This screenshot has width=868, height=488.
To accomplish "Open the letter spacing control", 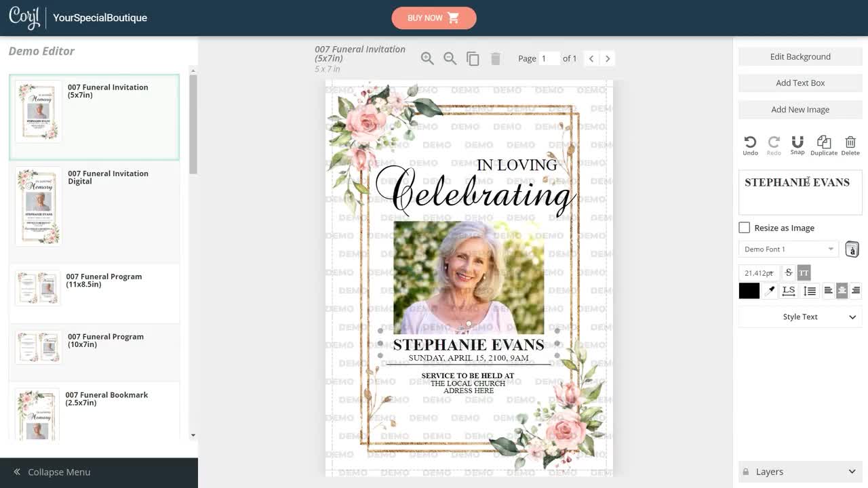I will click(x=788, y=290).
